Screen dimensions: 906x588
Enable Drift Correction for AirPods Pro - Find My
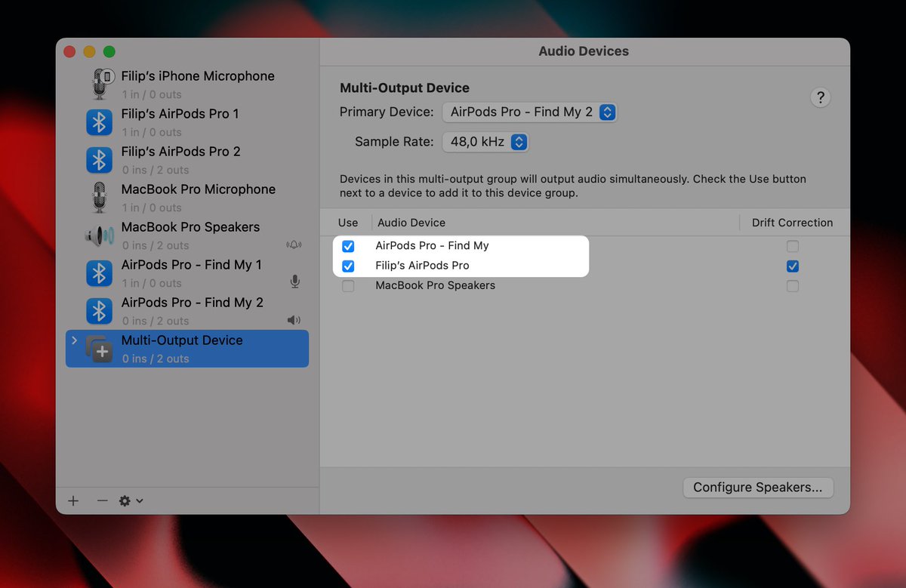coord(792,246)
